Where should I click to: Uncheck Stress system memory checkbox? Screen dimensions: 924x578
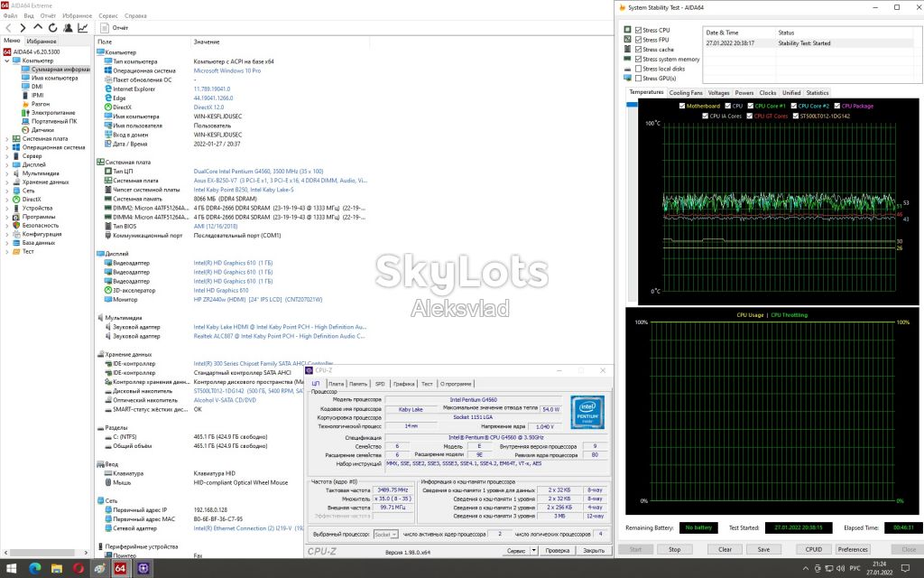point(638,59)
